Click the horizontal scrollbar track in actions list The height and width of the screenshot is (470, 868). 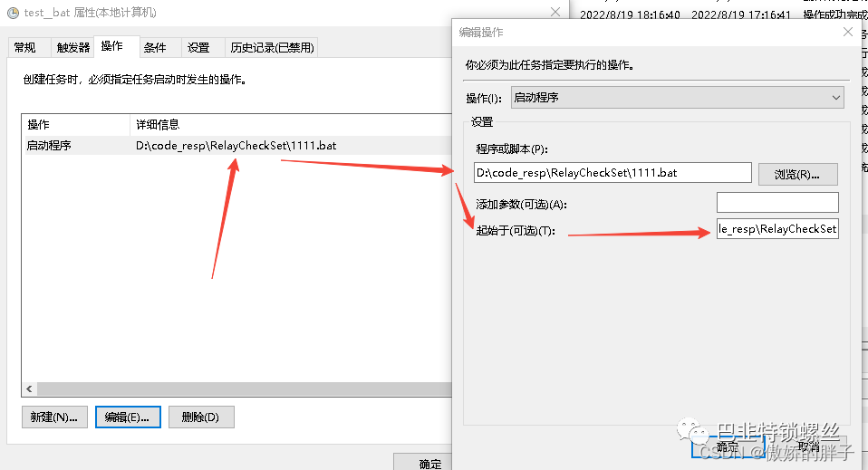pos(245,388)
